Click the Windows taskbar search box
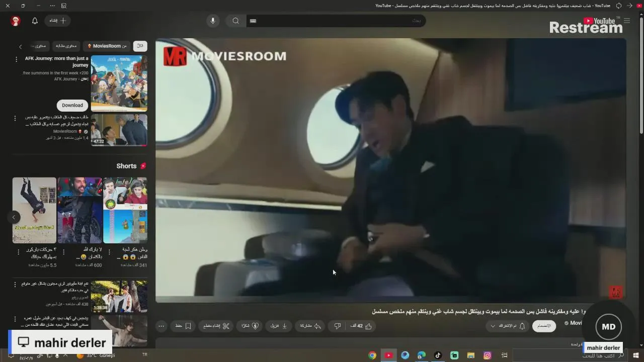 tap(571, 355)
